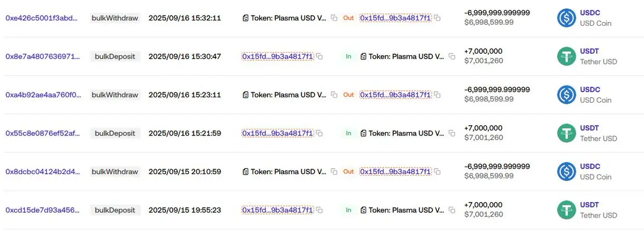Copy Plasma USD token address in 19:55:23 row
This screenshot has height=231, width=644.
tap(452, 210)
